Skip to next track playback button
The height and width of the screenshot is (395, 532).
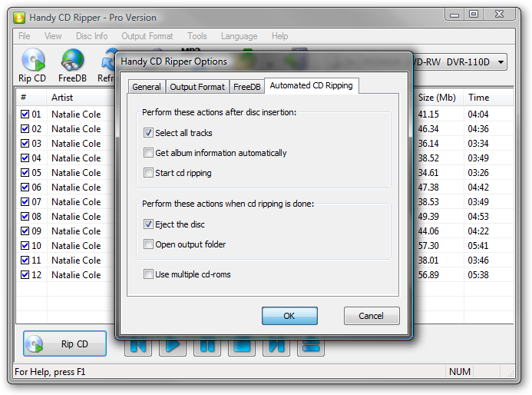(276, 347)
